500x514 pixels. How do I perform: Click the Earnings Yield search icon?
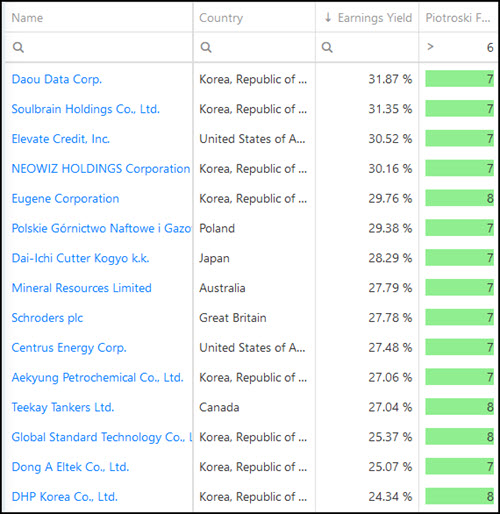click(327, 47)
